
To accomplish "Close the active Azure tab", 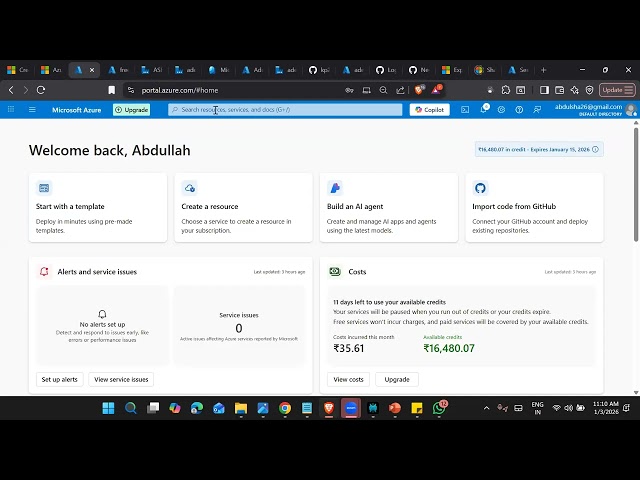I will tap(92, 70).
